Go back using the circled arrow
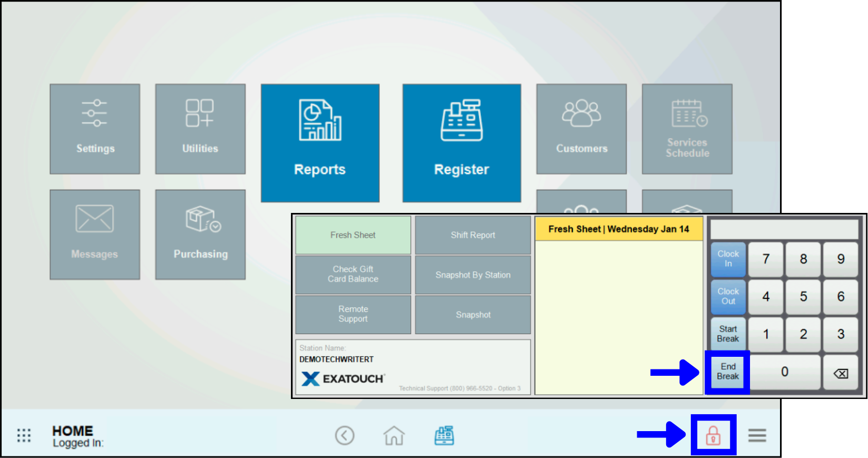Viewport: 868px width, 458px height. 345,435
